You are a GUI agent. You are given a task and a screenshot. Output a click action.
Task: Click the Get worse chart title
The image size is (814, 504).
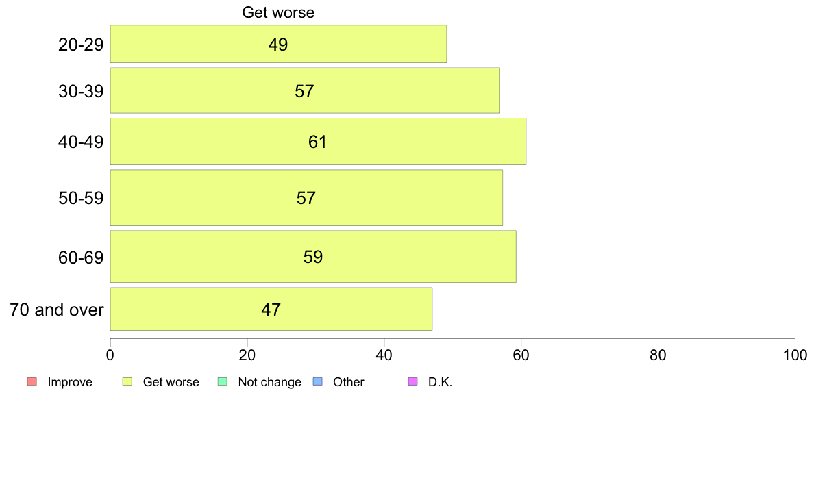click(x=278, y=12)
